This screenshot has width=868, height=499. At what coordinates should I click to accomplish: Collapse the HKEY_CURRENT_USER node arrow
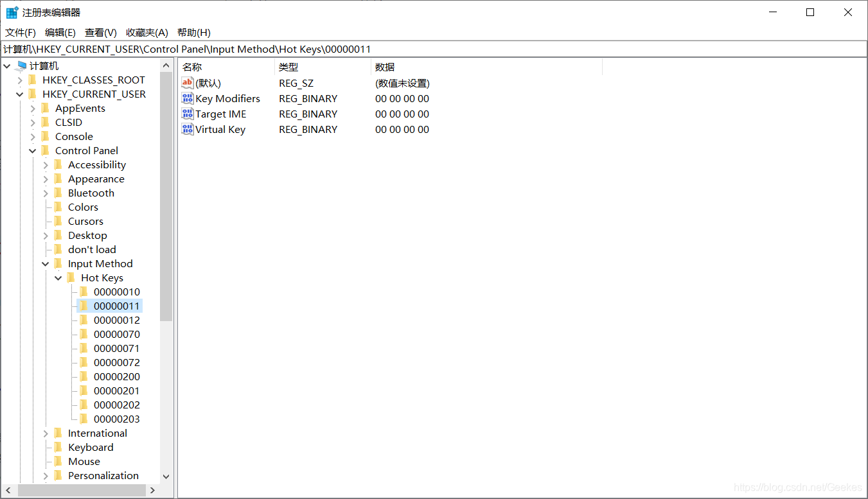pyautogui.click(x=20, y=94)
